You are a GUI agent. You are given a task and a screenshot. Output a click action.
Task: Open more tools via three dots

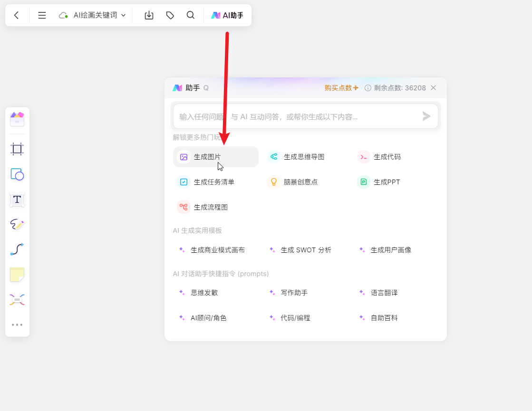17,325
